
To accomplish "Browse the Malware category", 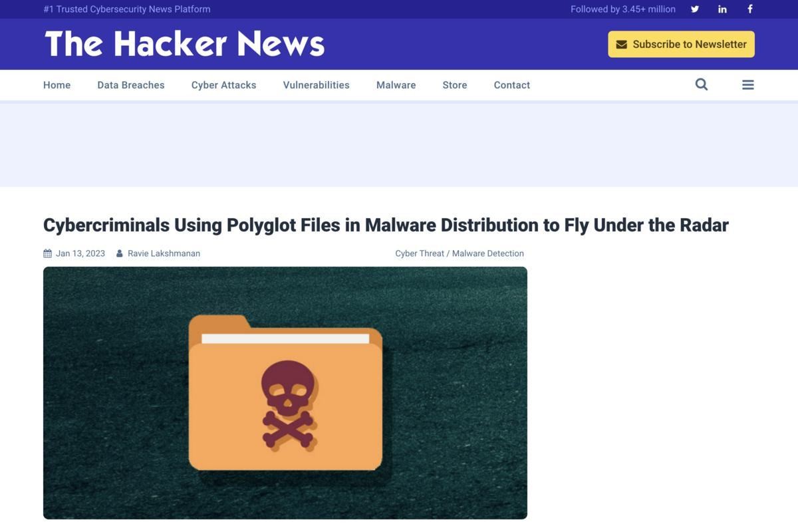I will [x=396, y=85].
